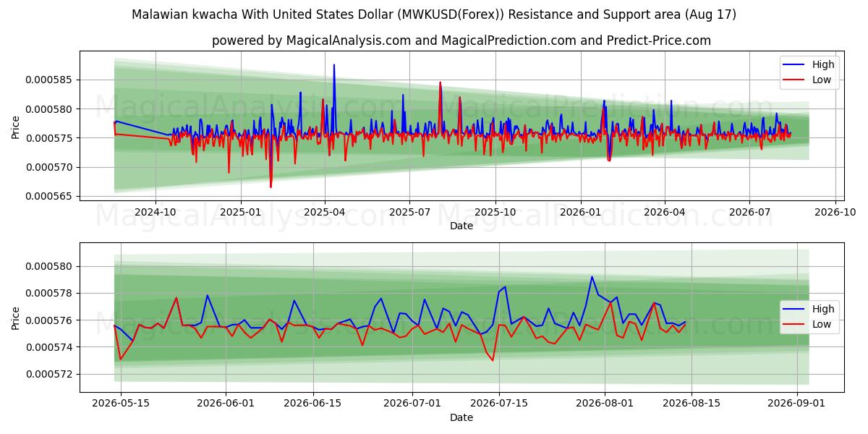Click the 2026-08-15 tick label
Screen dimensions: 868x434
[691, 404]
